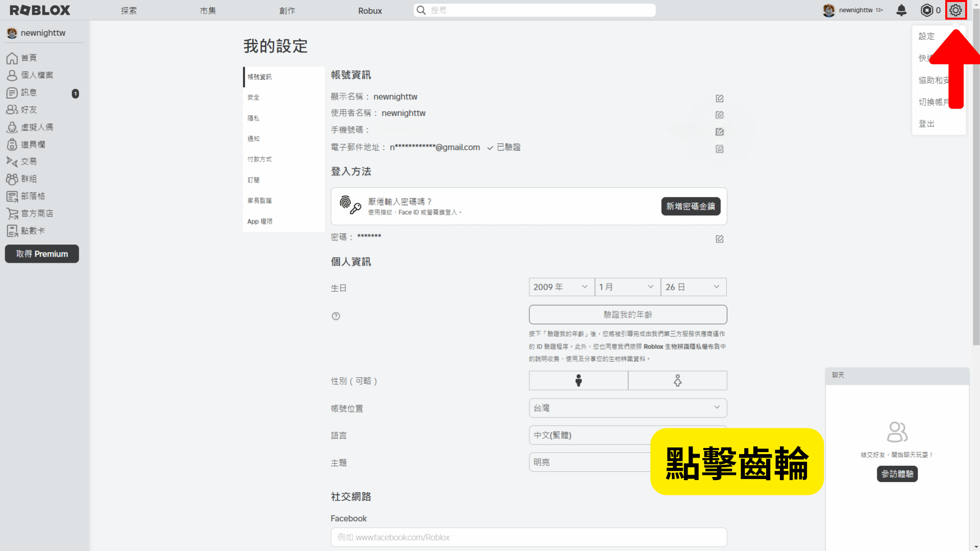The width and height of the screenshot is (980, 551).
Task: Select the App 權限 settings tab
Action: click(284, 221)
